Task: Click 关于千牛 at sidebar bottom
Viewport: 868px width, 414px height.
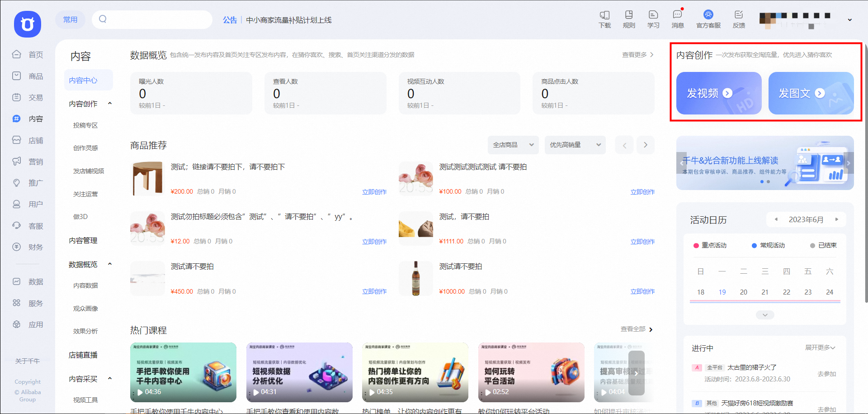Action: tap(28, 361)
